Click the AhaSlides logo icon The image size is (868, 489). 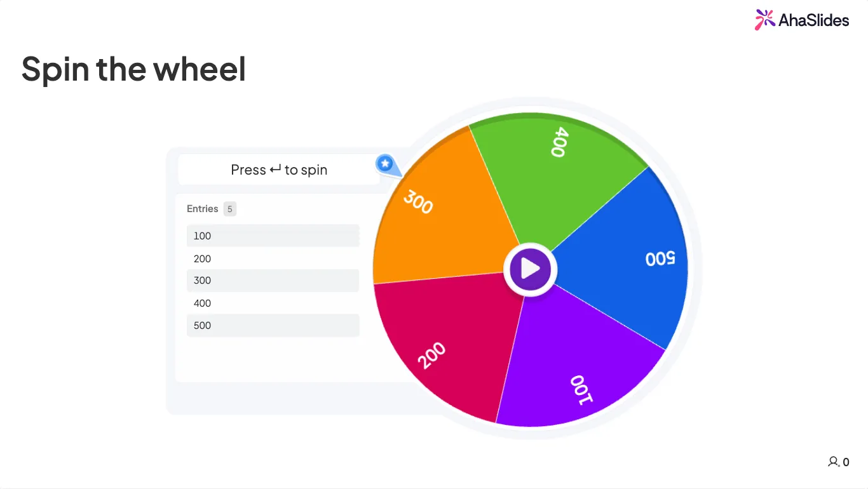click(764, 20)
